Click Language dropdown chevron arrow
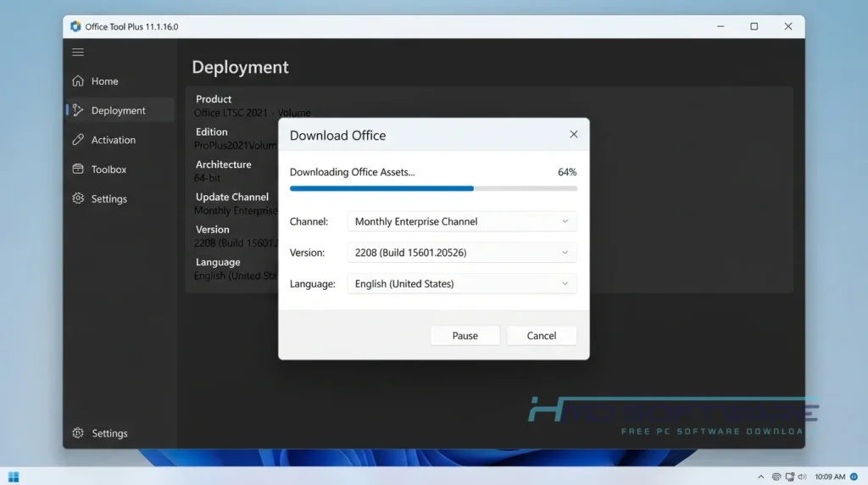This screenshot has height=485, width=868. (x=565, y=283)
